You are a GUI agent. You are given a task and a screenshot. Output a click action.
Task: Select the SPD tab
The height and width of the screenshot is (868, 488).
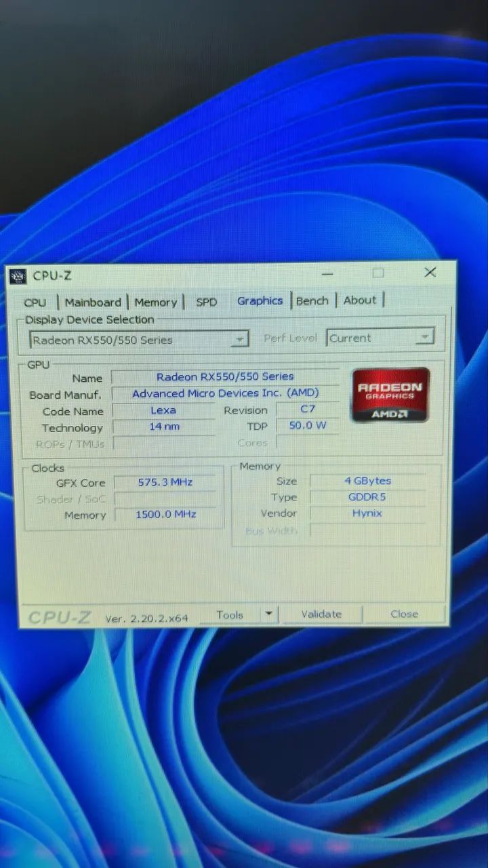pos(207,302)
